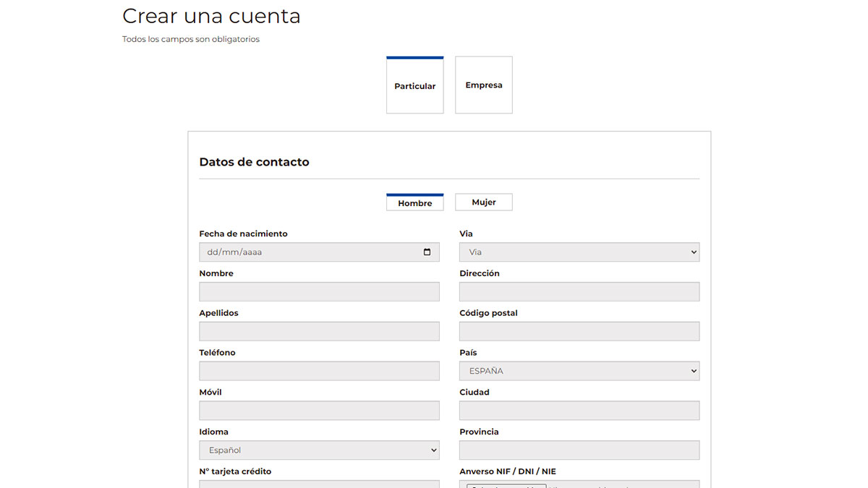The height and width of the screenshot is (488, 868).
Task: Select the Hombre gender option
Action: [414, 202]
